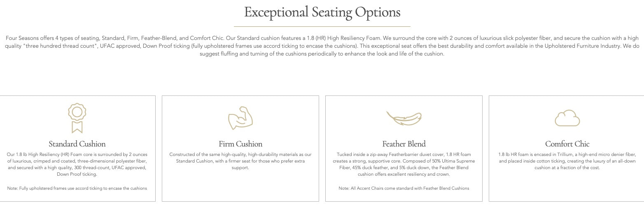
Task: Select the Standard Cushion heading
Action: (x=77, y=144)
